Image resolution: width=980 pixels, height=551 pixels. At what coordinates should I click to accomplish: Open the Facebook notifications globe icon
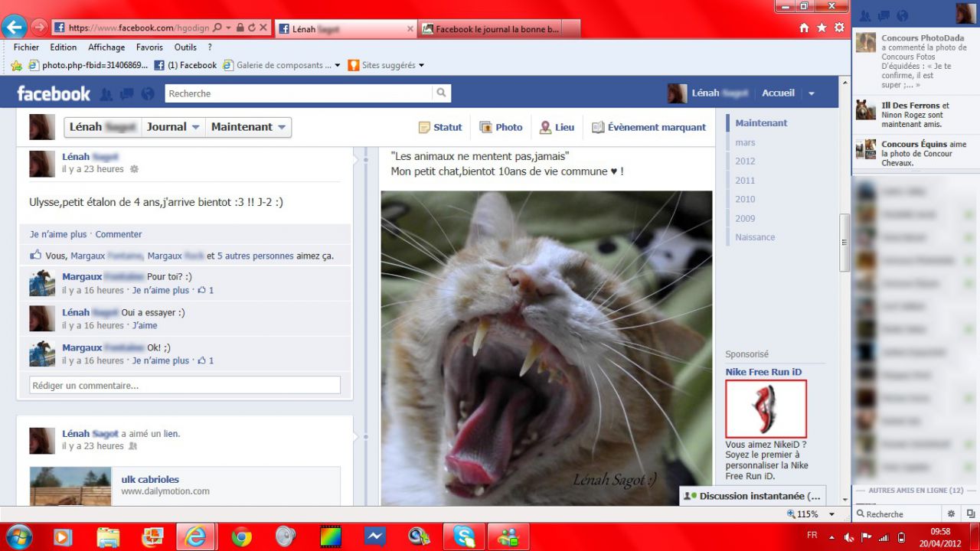(x=148, y=94)
